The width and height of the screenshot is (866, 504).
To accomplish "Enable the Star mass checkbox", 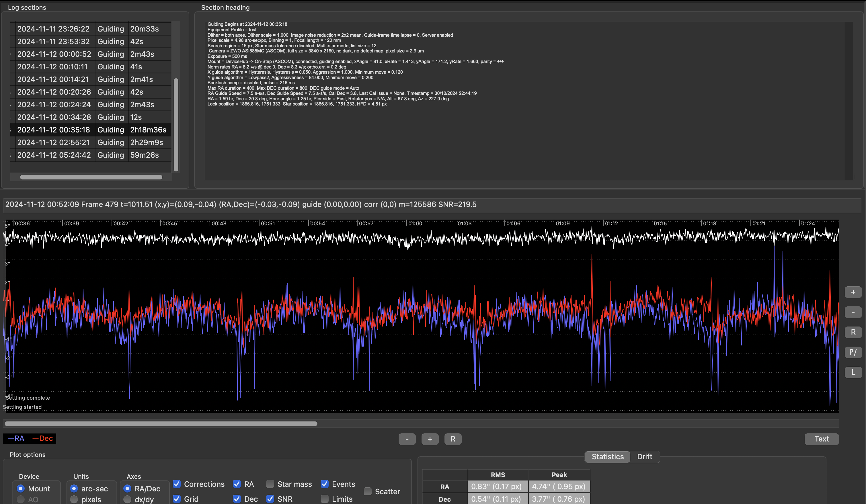I will (x=270, y=484).
